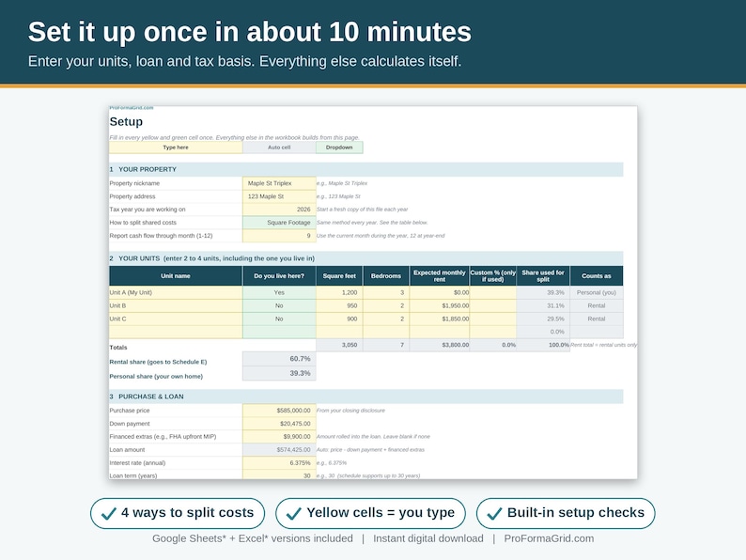746x560 pixels.
Task: Click the green 'Dropdown' legend cell
Action: click(339, 148)
